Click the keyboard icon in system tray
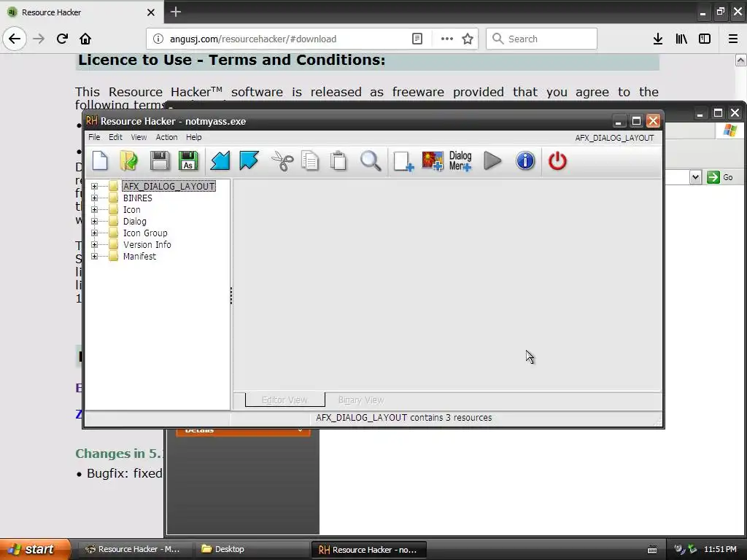The width and height of the screenshot is (747, 560). tap(652, 550)
